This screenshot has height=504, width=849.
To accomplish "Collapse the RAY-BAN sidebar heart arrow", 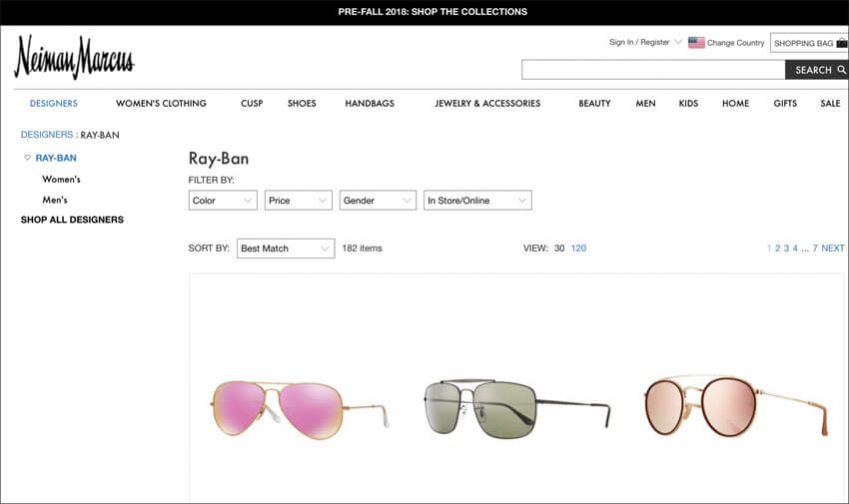I will [27, 158].
